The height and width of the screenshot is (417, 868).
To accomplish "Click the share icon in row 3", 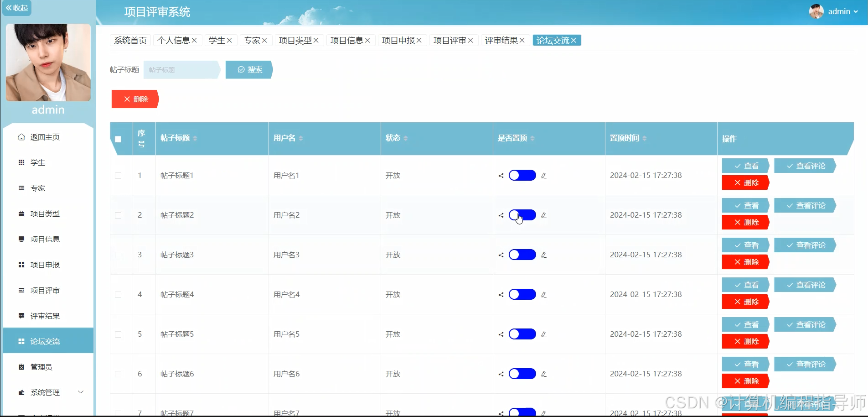I will pos(501,255).
